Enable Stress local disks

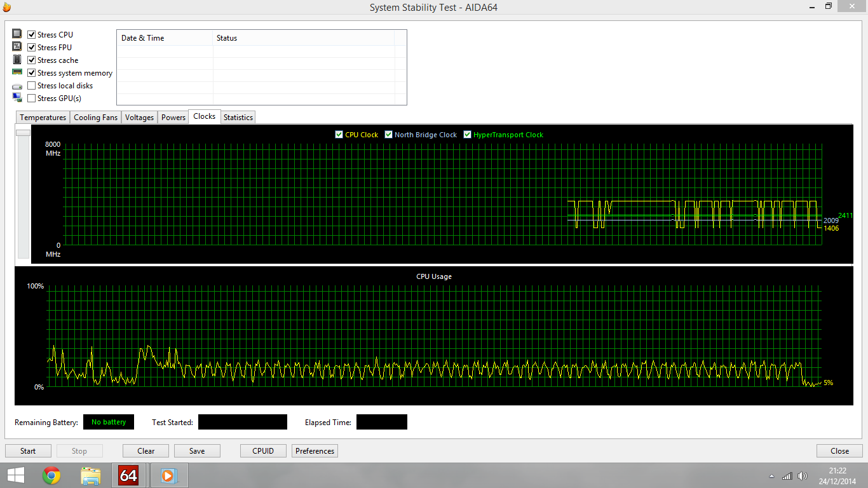coord(32,86)
